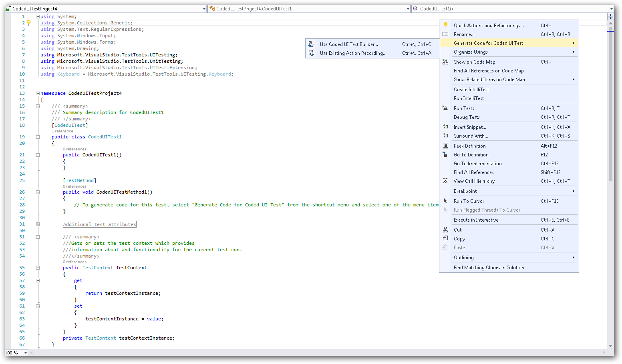
Task: Collapse the using directives block at line 1
Action: click(x=38, y=16)
